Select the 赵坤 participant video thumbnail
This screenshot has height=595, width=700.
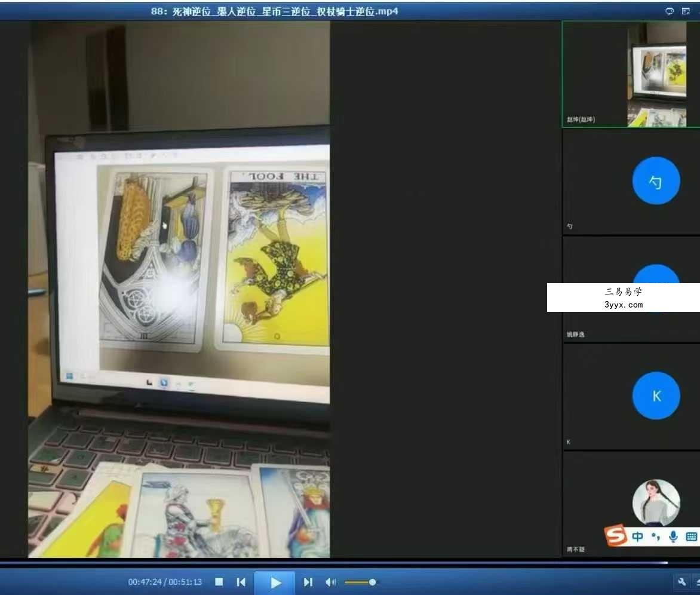[x=630, y=74]
